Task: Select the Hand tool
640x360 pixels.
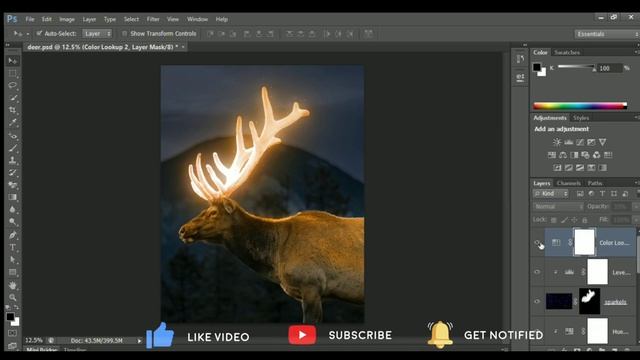Action: click(x=13, y=285)
